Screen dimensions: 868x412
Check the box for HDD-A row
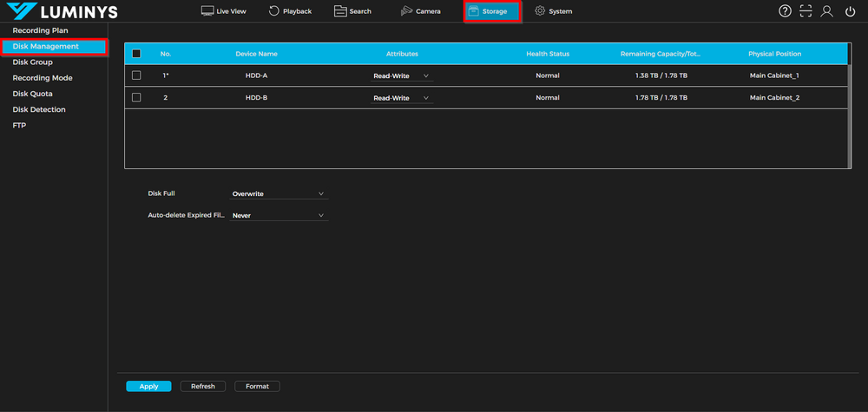tap(136, 75)
